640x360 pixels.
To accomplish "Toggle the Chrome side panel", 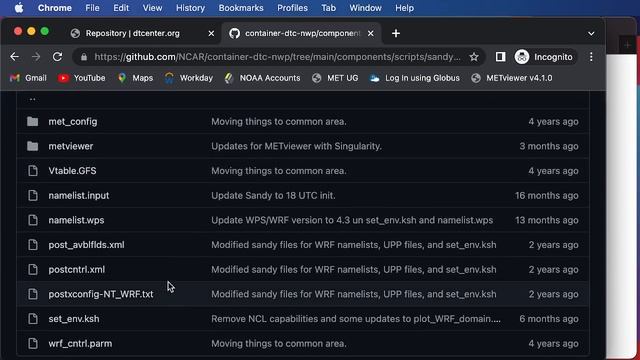I will (x=500, y=57).
